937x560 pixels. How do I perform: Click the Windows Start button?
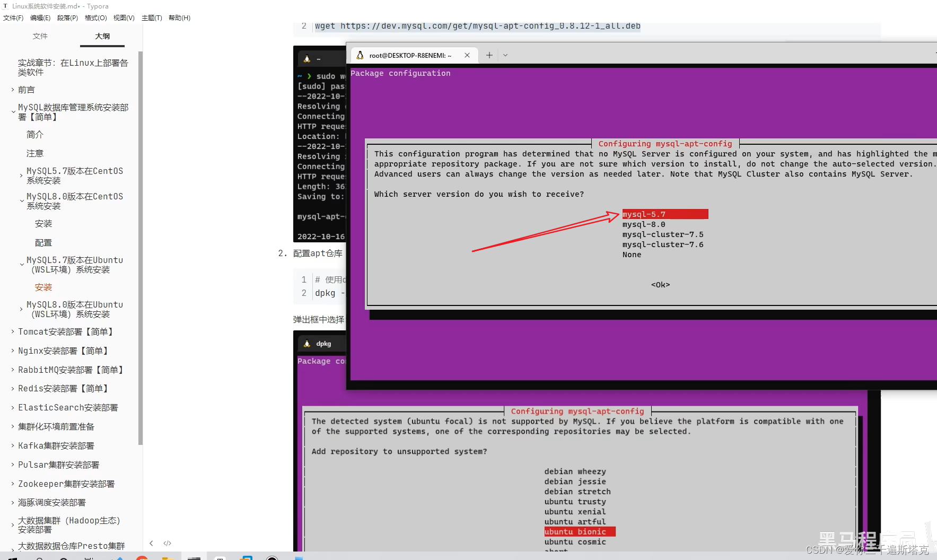pyautogui.click(x=13, y=557)
